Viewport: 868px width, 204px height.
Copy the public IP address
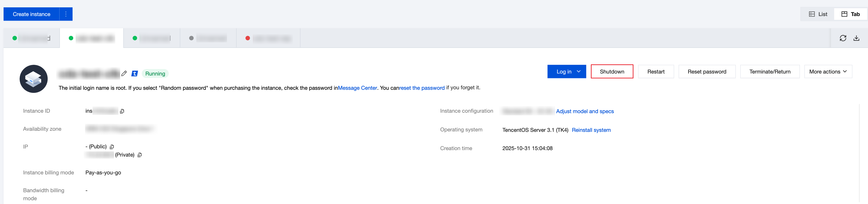point(112,147)
